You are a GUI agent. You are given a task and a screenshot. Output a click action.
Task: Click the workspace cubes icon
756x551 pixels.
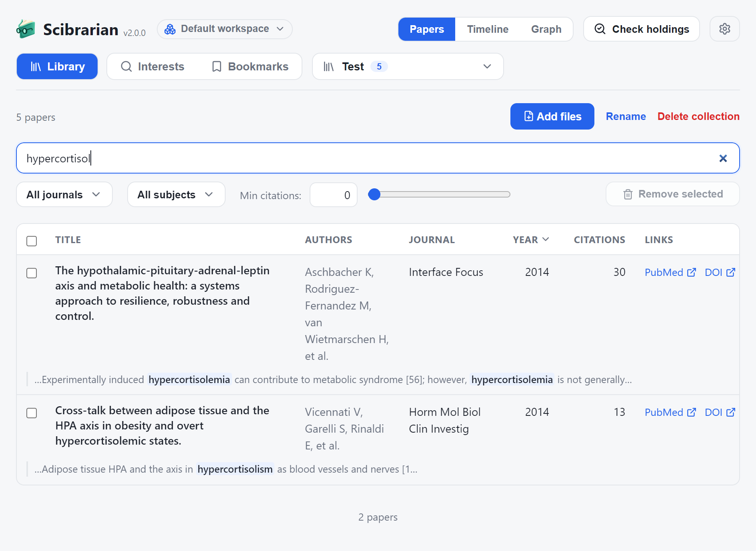(x=170, y=29)
